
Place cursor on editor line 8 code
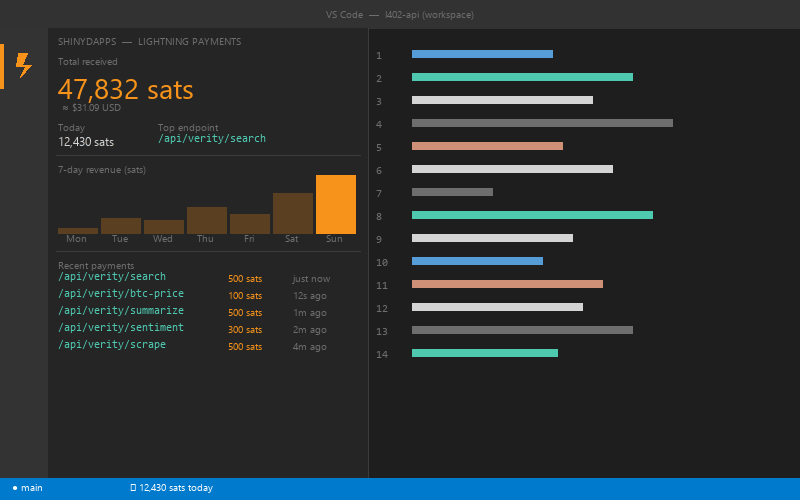click(x=532, y=215)
